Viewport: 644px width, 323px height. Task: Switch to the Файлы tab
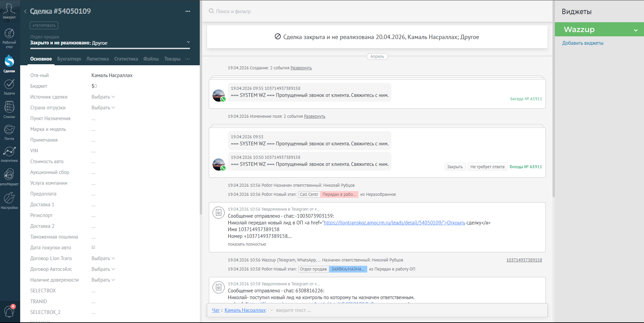151,59
